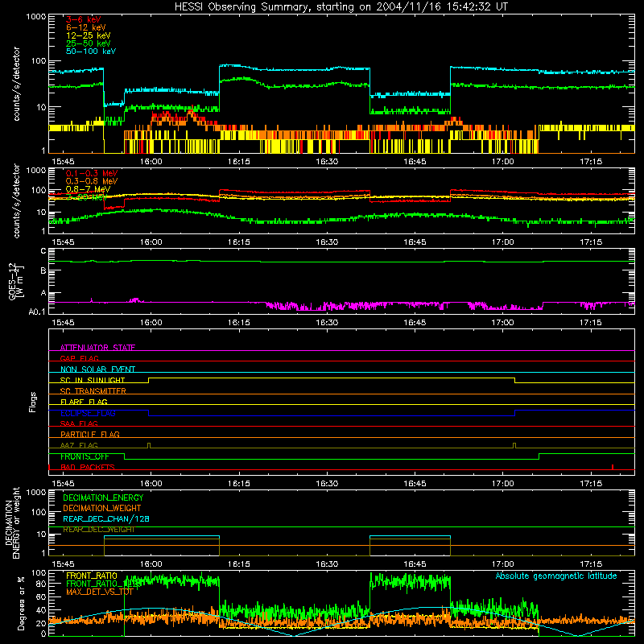The width and height of the screenshot is (644, 644).
Task: Click the 17:15 tick under the decimation plot
Action: point(591,564)
